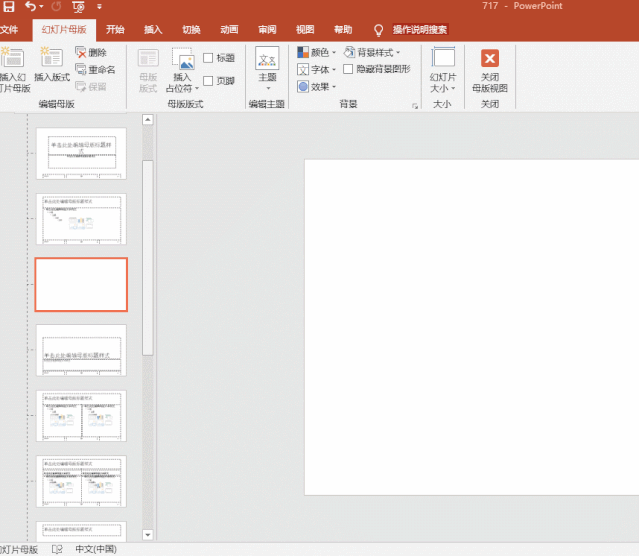Expand the Colors (颜色) dropdown

(x=316, y=53)
